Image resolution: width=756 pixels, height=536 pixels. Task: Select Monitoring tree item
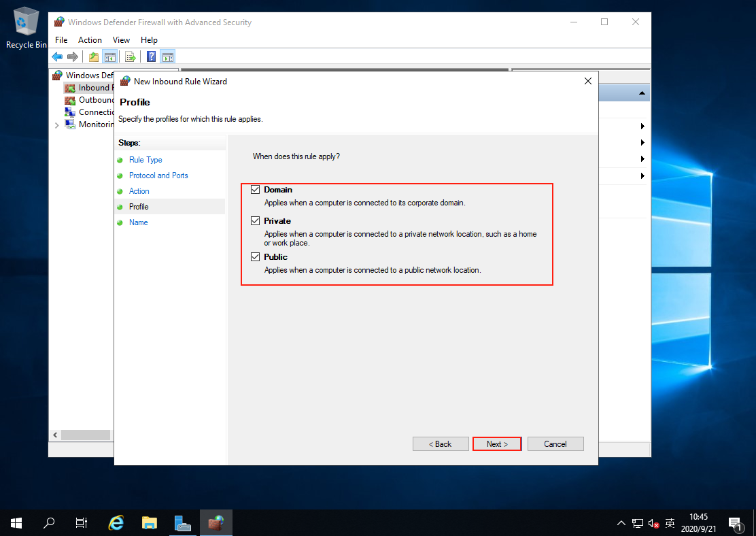[89, 124]
